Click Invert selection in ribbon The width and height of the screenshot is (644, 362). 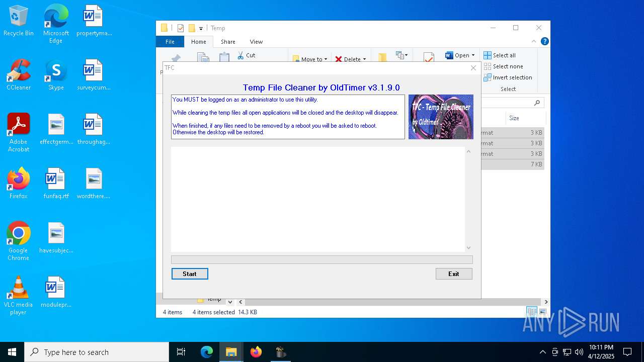[508, 77]
